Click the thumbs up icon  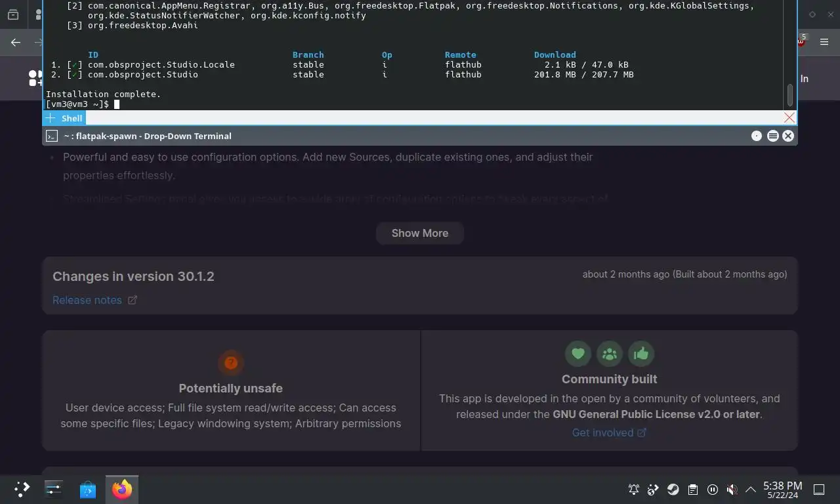pos(640,354)
